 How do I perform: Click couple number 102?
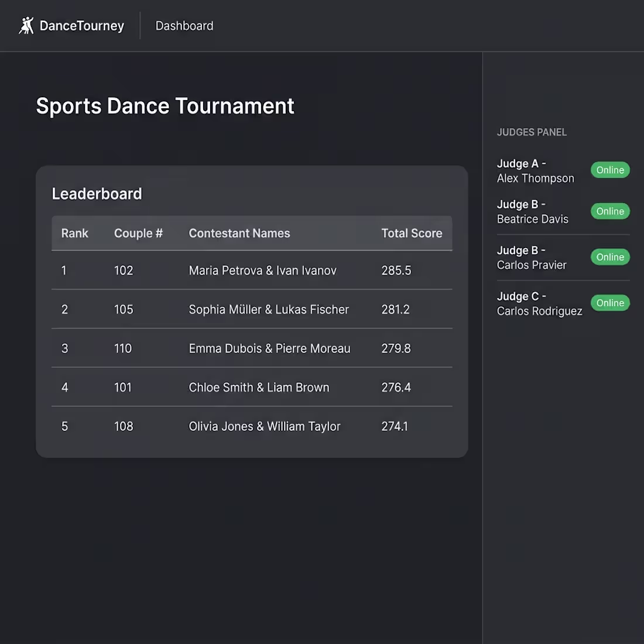[x=124, y=270]
